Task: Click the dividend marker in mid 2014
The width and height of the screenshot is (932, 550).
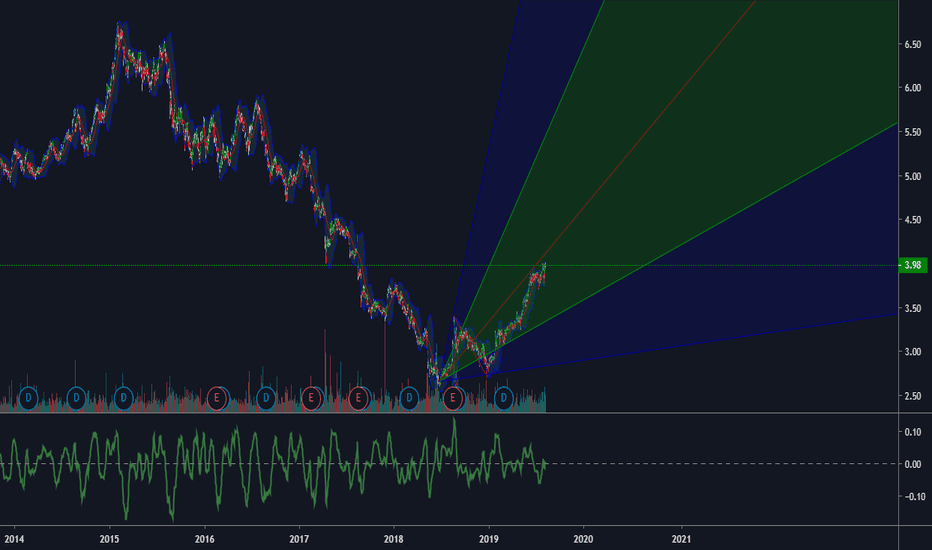Action: pos(76,398)
